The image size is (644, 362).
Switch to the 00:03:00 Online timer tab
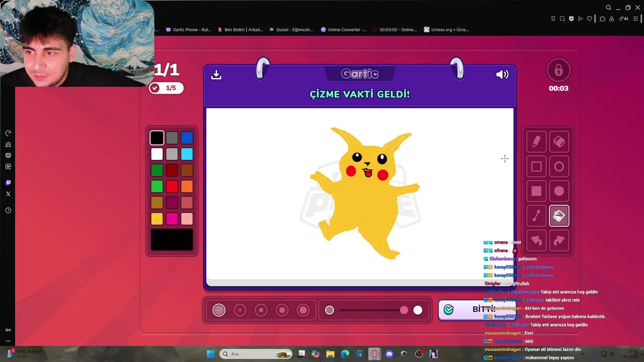point(395,30)
